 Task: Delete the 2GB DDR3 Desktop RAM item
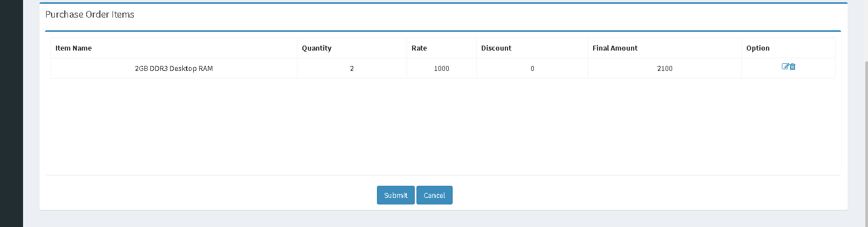[x=792, y=67]
